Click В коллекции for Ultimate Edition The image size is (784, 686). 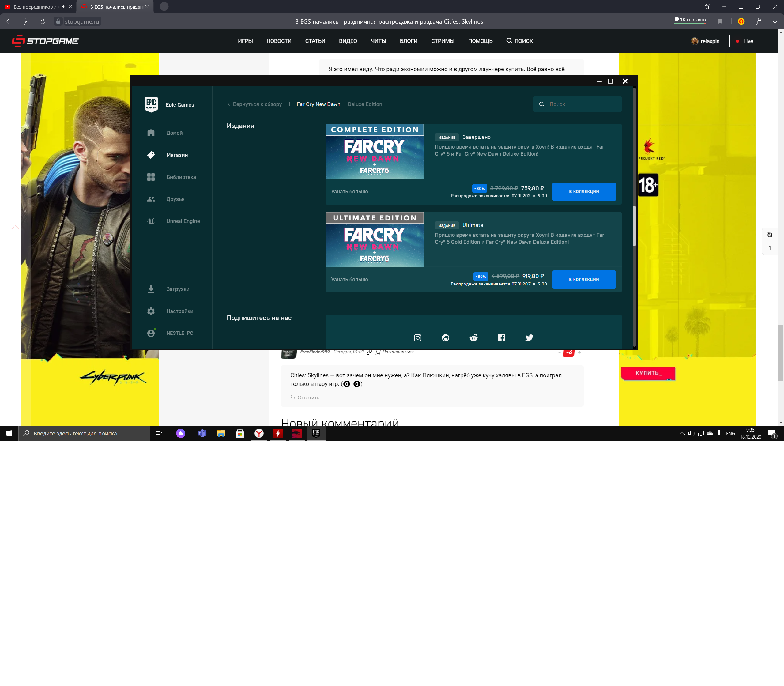coord(584,279)
